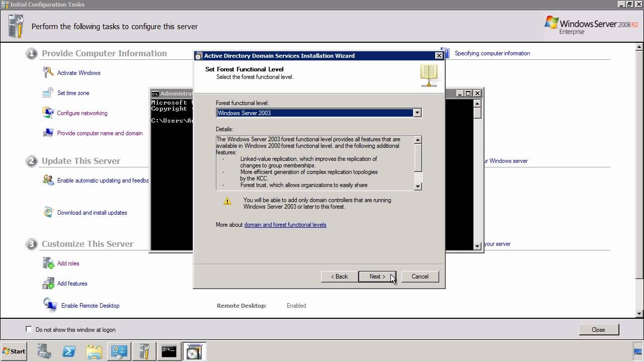Click the Remote Desktop Enabled value
The width and height of the screenshot is (644, 362).
pos(296,306)
